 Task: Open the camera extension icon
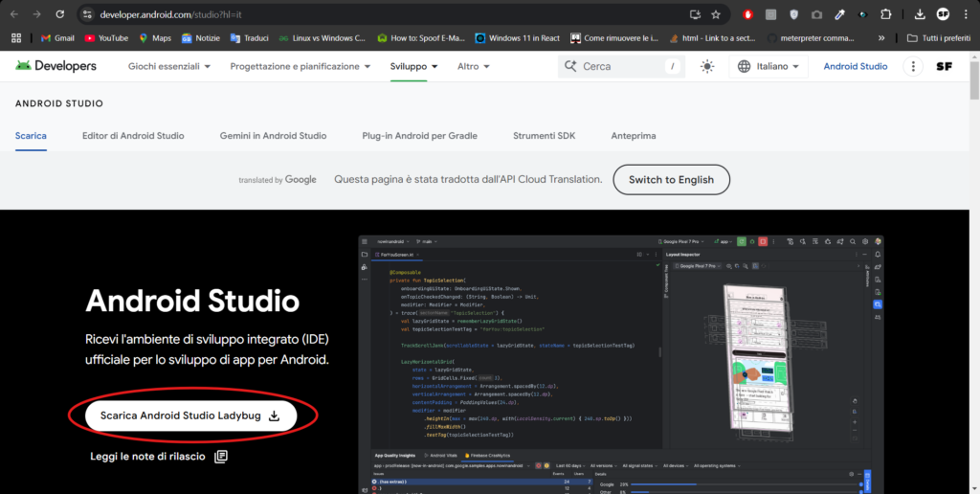pos(817,14)
